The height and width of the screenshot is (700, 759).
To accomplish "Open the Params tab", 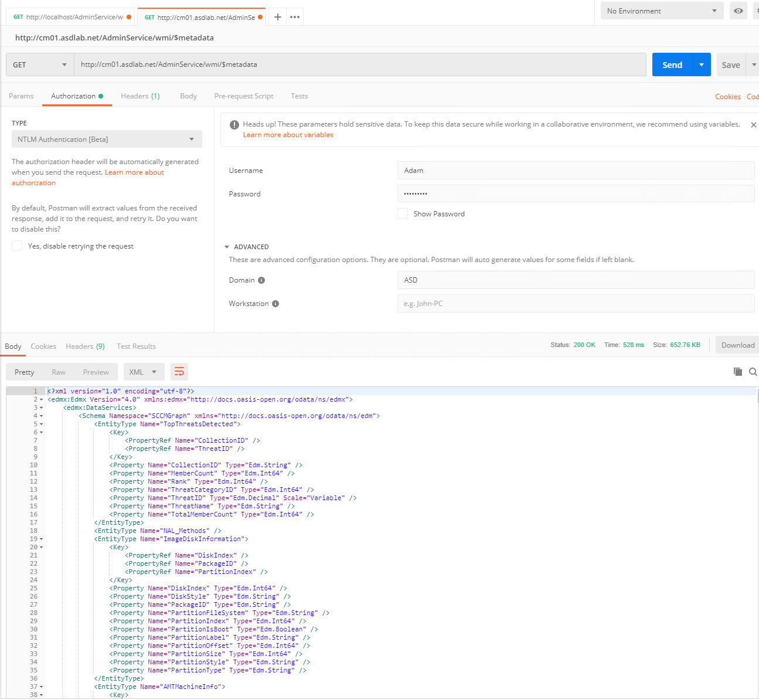I will (21, 96).
